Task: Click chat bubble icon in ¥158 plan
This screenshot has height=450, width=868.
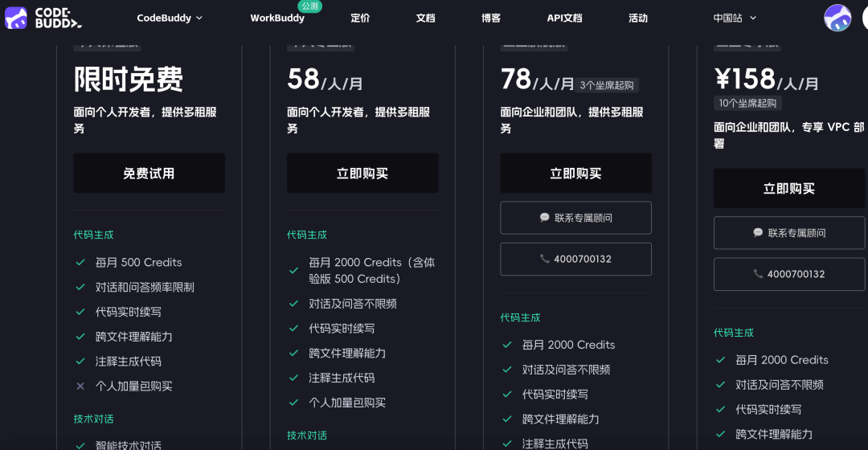Action: [x=758, y=233]
